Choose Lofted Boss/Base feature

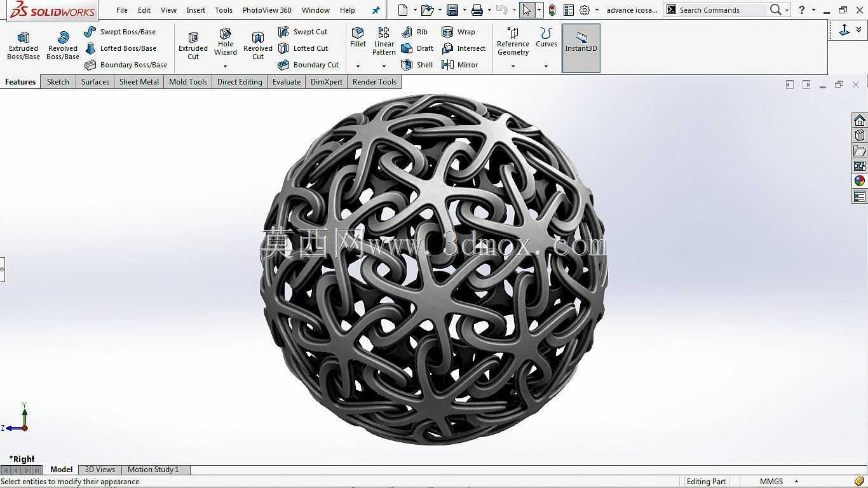point(120,48)
